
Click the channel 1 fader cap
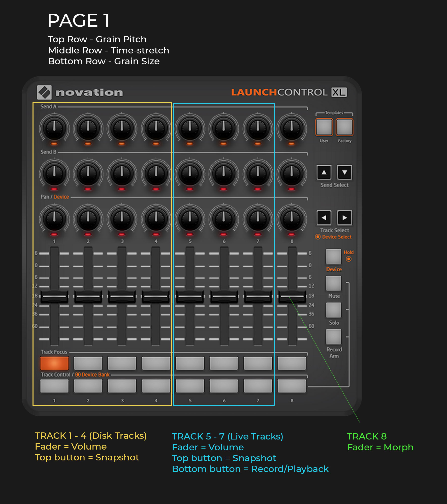(x=54, y=297)
